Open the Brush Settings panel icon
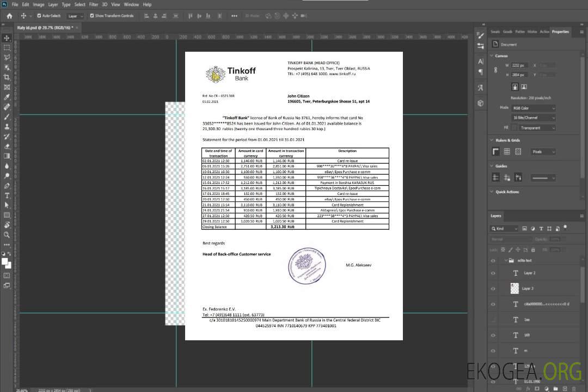Screen dimensions: 588x392 (x=481, y=35)
